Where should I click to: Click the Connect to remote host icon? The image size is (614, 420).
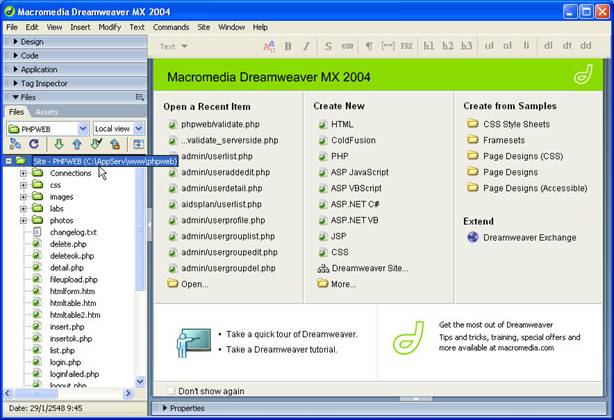pyautogui.click(x=15, y=144)
